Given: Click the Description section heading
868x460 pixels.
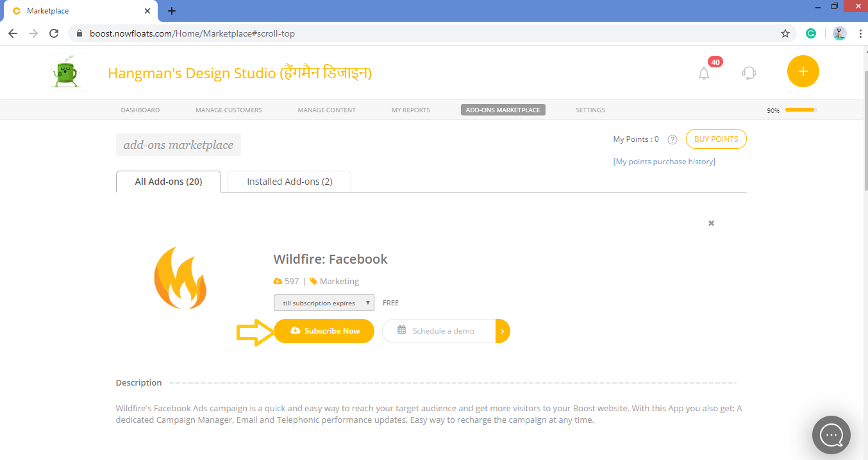Looking at the screenshot, I should click(138, 382).
